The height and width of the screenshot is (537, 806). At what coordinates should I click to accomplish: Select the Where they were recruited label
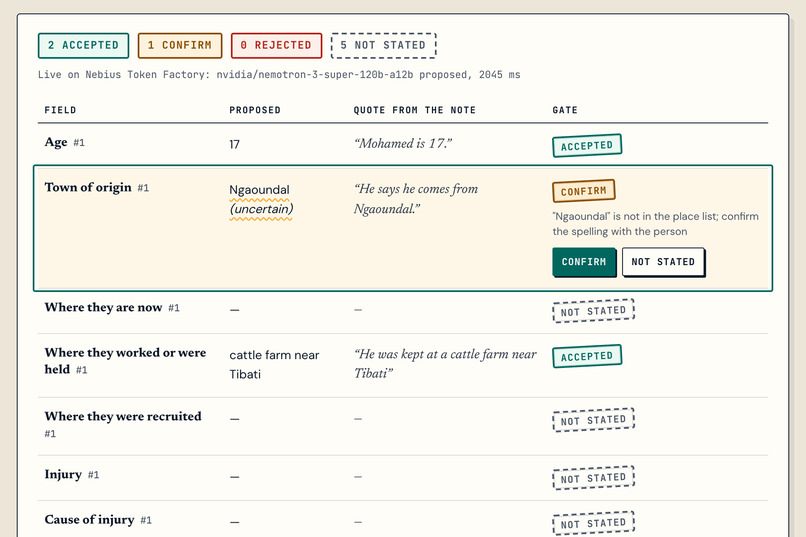(x=123, y=416)
